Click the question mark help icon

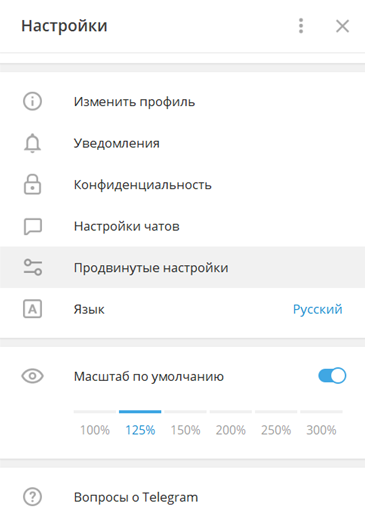[x=32, y=497]
